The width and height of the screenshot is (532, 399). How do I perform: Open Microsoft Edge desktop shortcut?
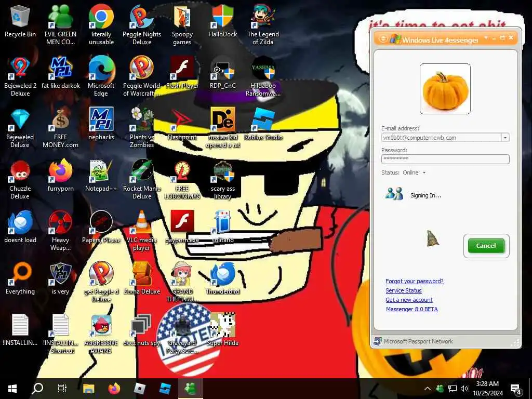coord(101,77)
